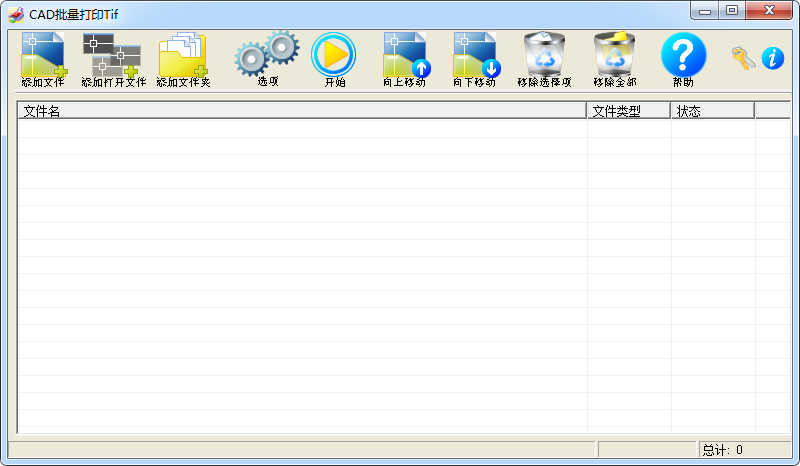This screenshot has height=466, width=800.
Task: Click inside the empty file list area
Action: tap(300, 270)
